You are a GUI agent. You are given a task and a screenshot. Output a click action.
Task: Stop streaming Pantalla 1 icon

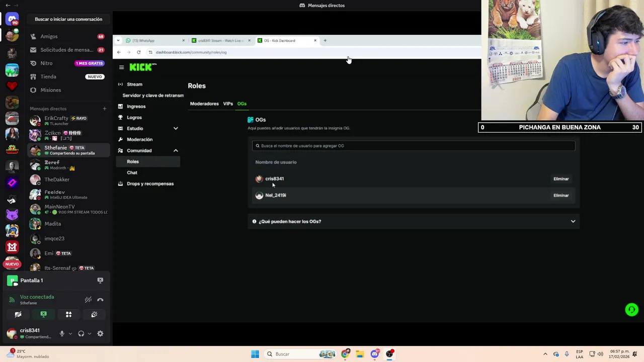(x=100, y=280)
